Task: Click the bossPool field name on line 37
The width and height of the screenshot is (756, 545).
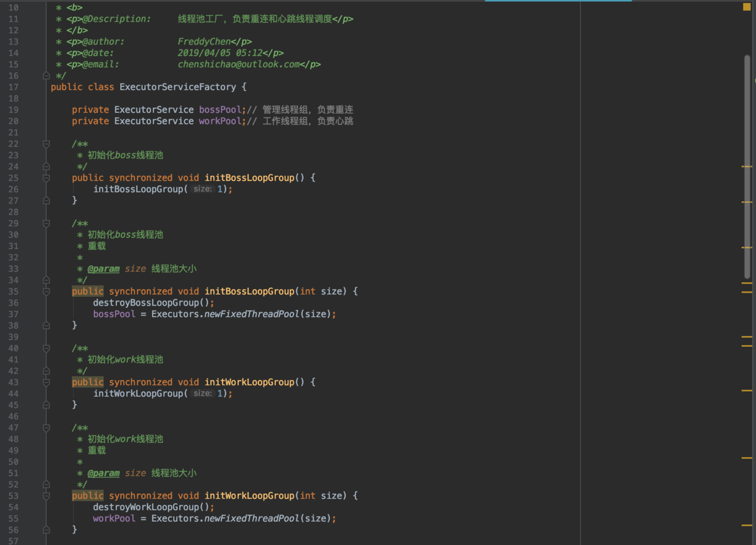Action: (x=114, y=313)
